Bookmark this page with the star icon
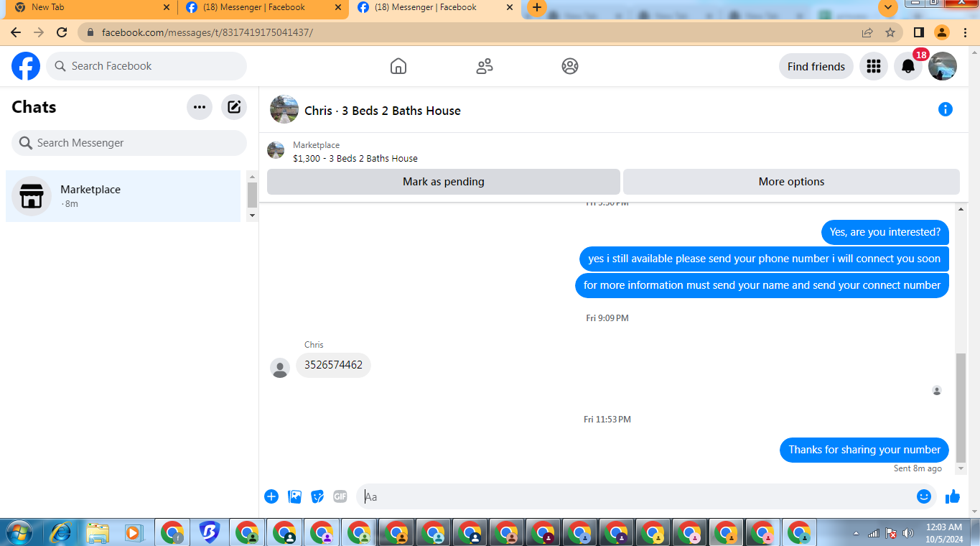The width and height of the screenshot is (980, 546). pyautogui.click(x=890, y=32)
